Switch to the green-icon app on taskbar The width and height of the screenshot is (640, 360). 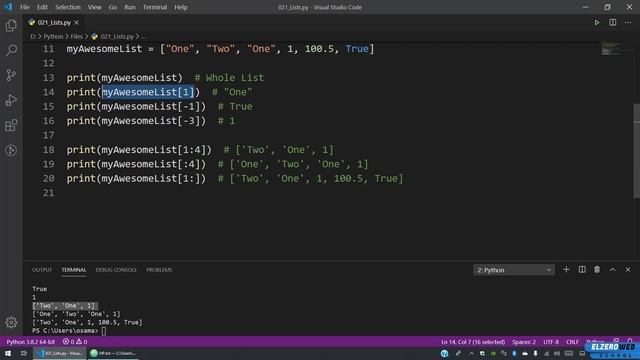[113, 353]
